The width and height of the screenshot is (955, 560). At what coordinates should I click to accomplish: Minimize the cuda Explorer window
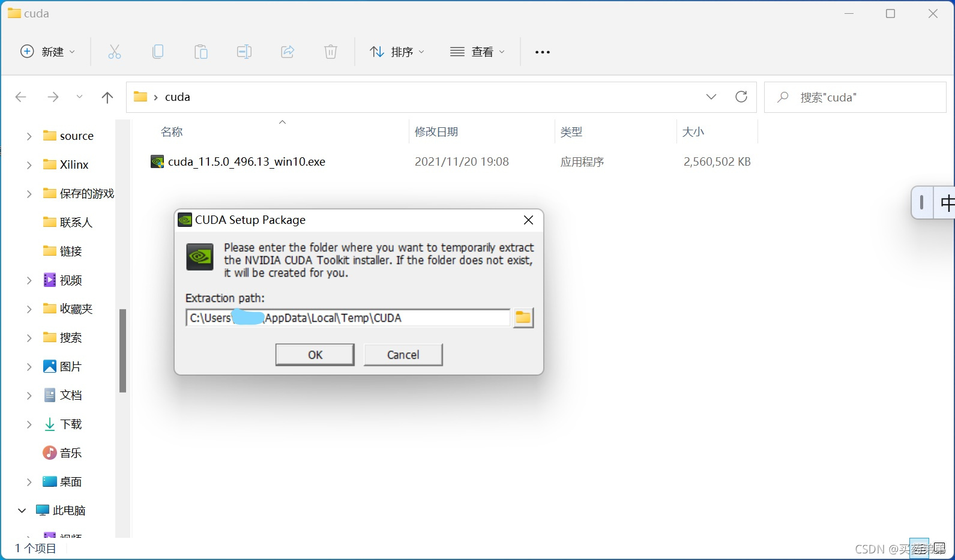pos(849,14)
